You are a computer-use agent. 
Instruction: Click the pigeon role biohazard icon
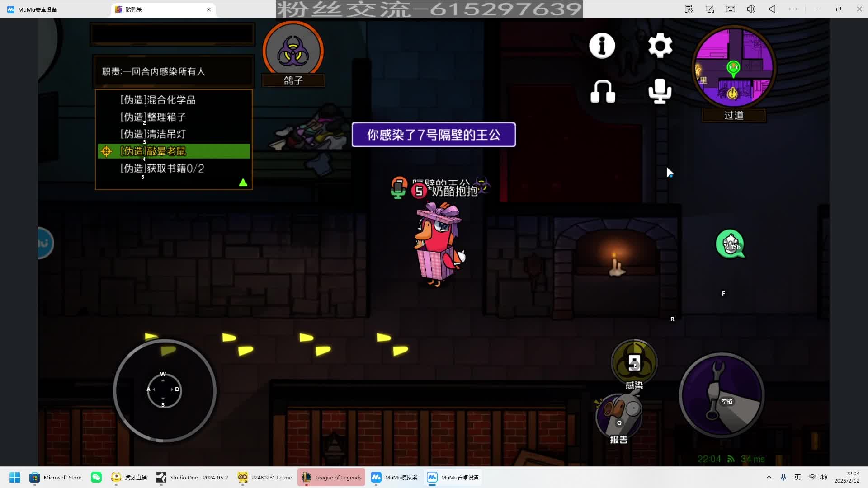pos(293,52)
